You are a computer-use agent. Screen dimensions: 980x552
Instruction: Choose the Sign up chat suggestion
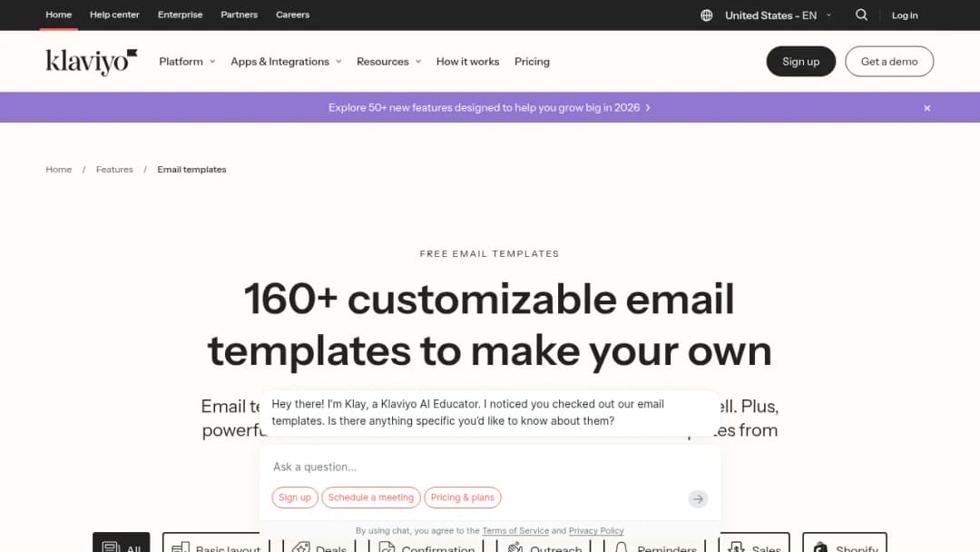[x=294, y=498]
